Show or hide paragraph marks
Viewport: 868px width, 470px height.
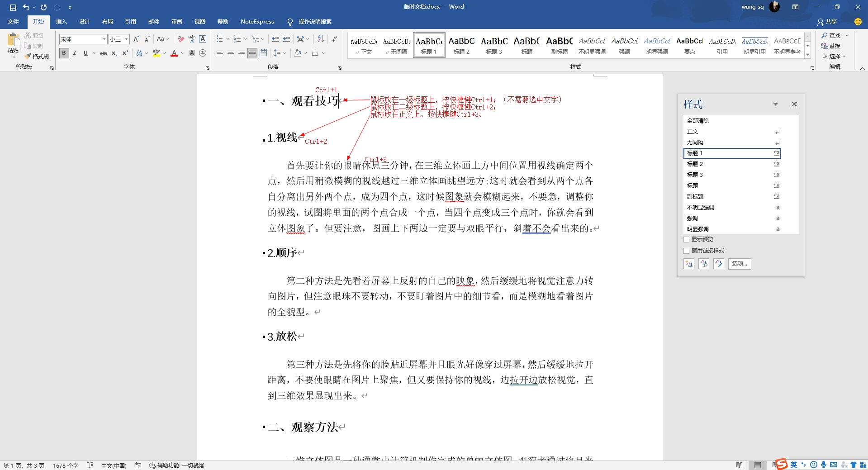click(335, 39)
